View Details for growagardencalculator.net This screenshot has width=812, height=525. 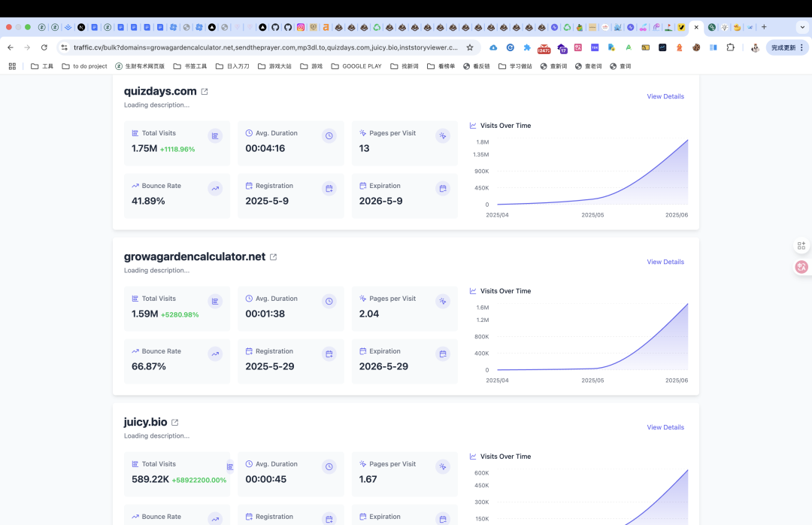(x=665, y=262)
